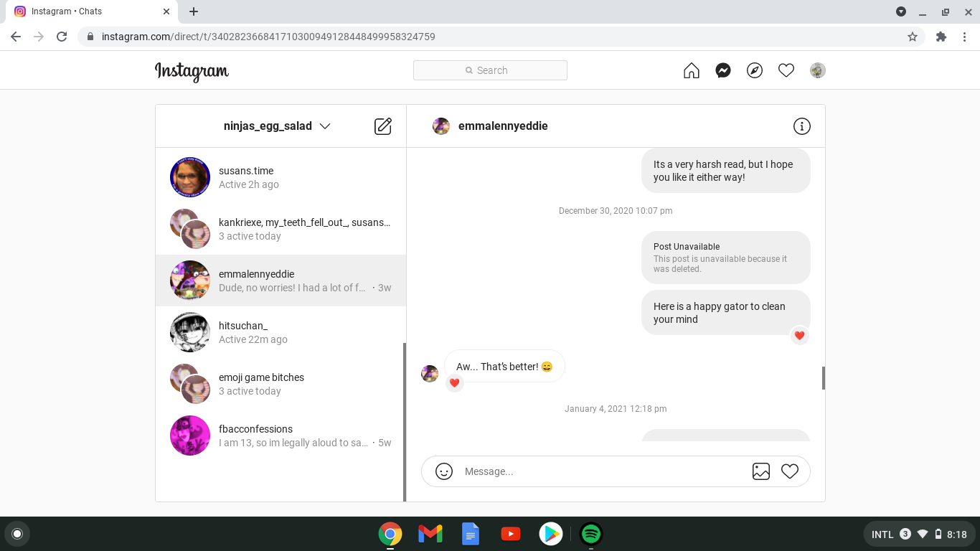This screenshot has width=980, height=551.
Task: Click the hitsuchan_ profile picture
Action: [x=190, y=332]
